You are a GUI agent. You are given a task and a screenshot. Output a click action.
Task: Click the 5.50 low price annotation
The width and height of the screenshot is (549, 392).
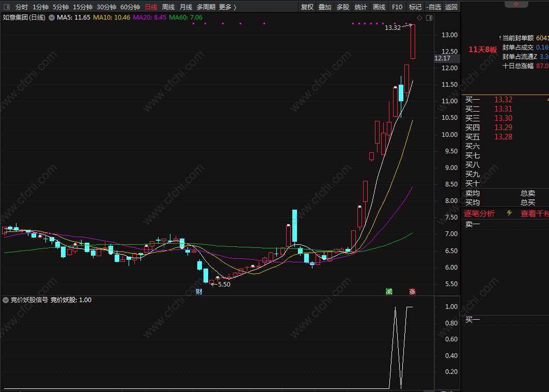(x=224, y=284)
